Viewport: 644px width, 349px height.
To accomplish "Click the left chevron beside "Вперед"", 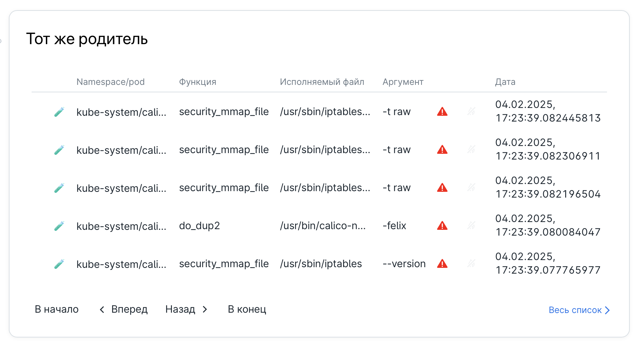I will pyautogui.click(x=102, y=309).
